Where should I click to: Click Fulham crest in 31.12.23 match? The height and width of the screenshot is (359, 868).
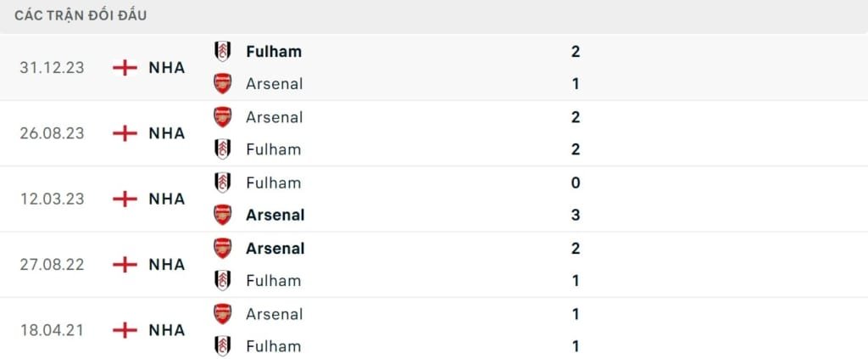pyautogui.click(x=222, y=51)
